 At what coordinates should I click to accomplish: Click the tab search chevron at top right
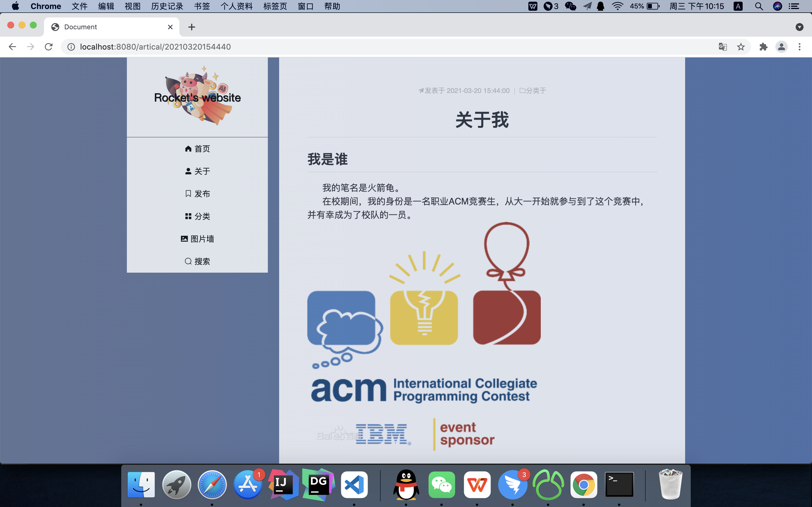click(800, 27)
